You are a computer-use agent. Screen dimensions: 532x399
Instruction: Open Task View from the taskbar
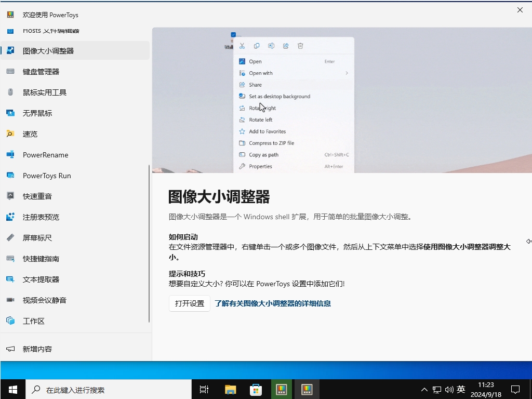tap(204, 389)
